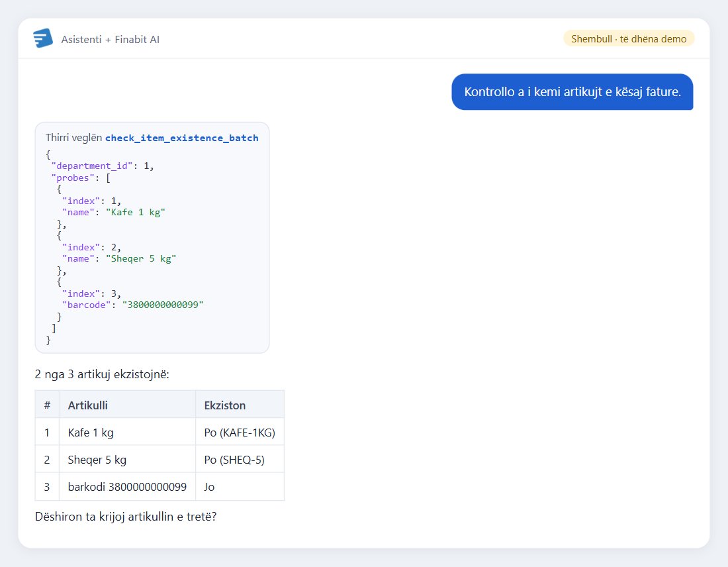The width and height of the screenshot is (728, 567).
Task: Click the "Kafe 1 kg" string in JSON
Action: (x=136, y=213)
